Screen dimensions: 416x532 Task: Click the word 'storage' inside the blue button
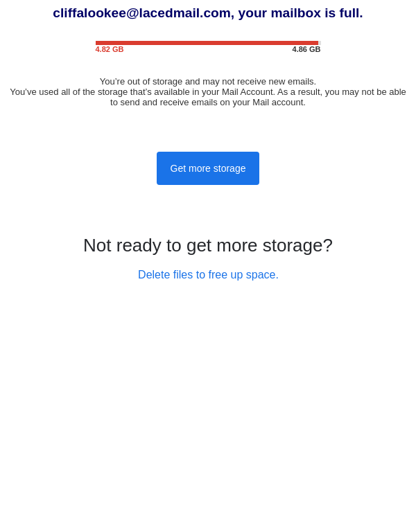coord(229,168)
